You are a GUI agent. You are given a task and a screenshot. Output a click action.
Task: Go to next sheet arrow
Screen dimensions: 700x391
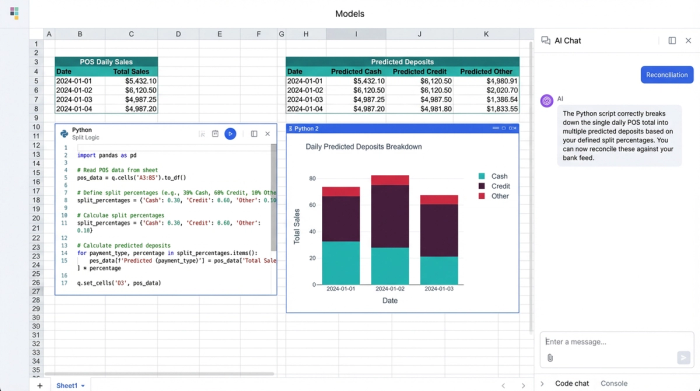coord(523,385)
